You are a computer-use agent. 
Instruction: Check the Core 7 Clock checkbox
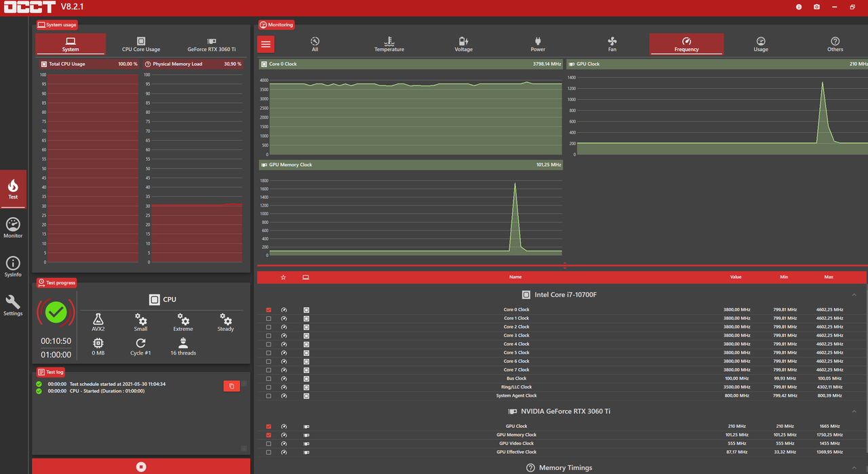tap(269, 370)
